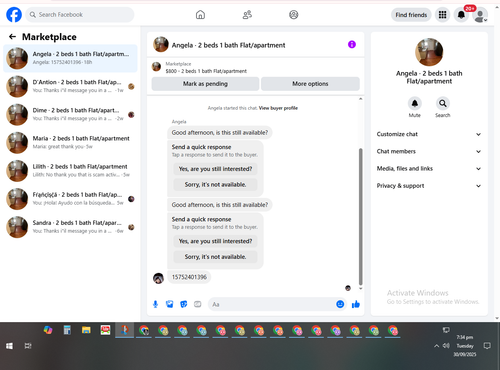Open Calculator from the taskbar
500x370 pixels.
(x=67, y=330)
